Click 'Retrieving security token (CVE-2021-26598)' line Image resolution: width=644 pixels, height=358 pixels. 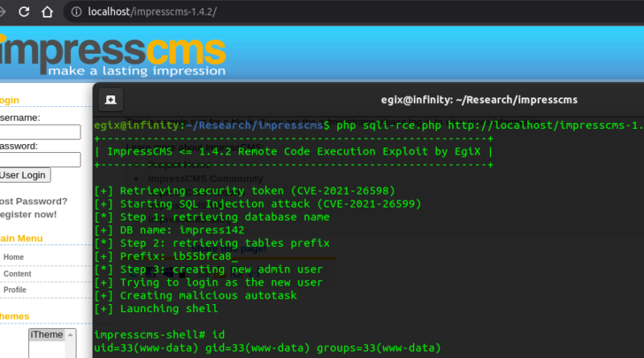245,191
